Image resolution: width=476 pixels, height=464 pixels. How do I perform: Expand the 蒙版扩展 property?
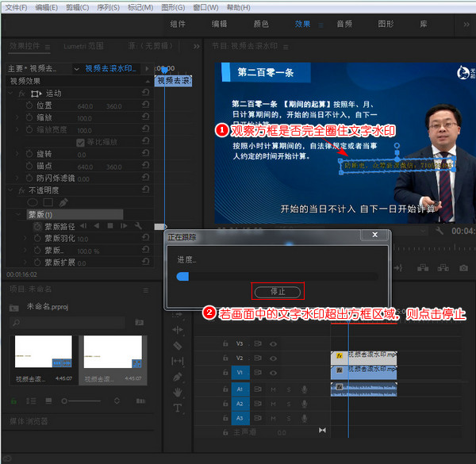[25, 263]
